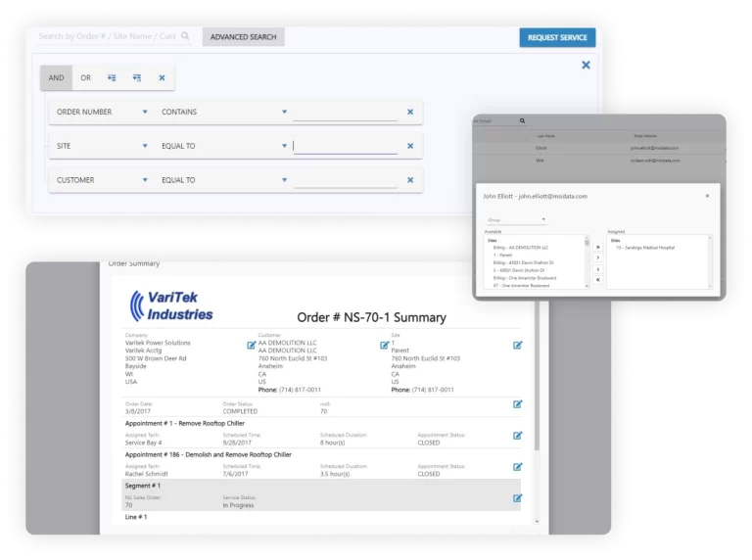
Task: Click the user search magnifier icon
Action: pyautogui.click(x=522, y=120)
